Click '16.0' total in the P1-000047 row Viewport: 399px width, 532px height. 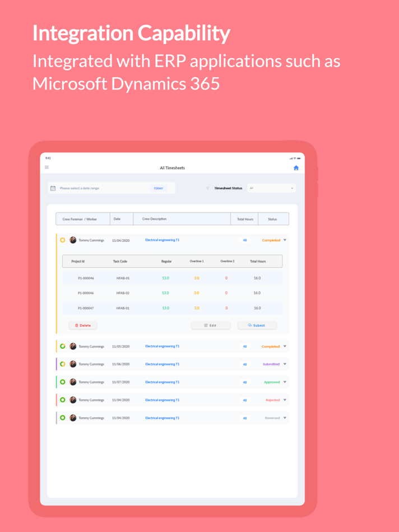(257, 308)
